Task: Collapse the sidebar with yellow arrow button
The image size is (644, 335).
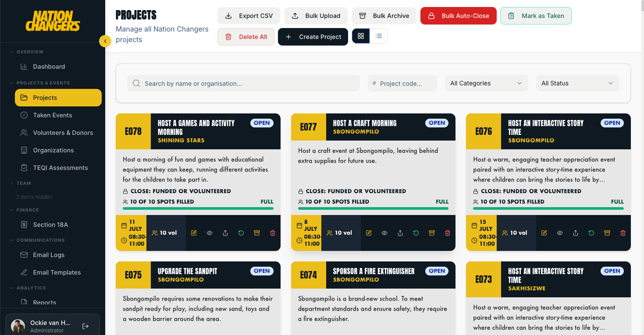Action: pos(105,41)
